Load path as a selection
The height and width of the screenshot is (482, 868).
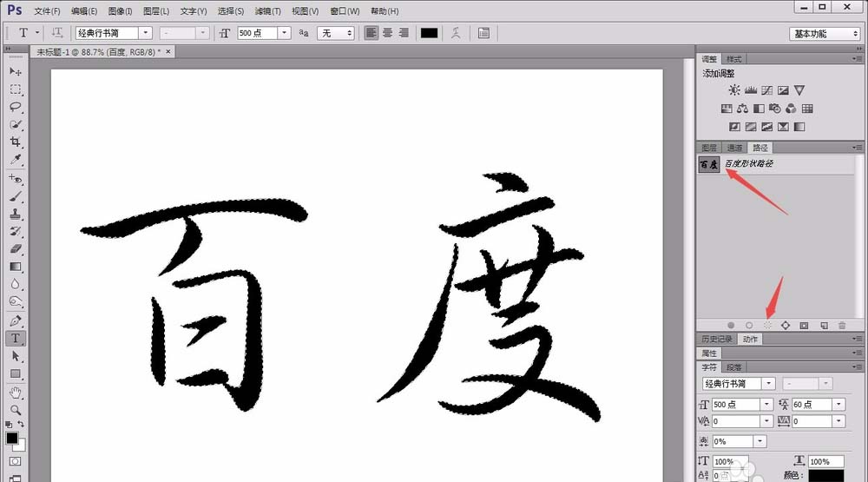pos(767,326)
